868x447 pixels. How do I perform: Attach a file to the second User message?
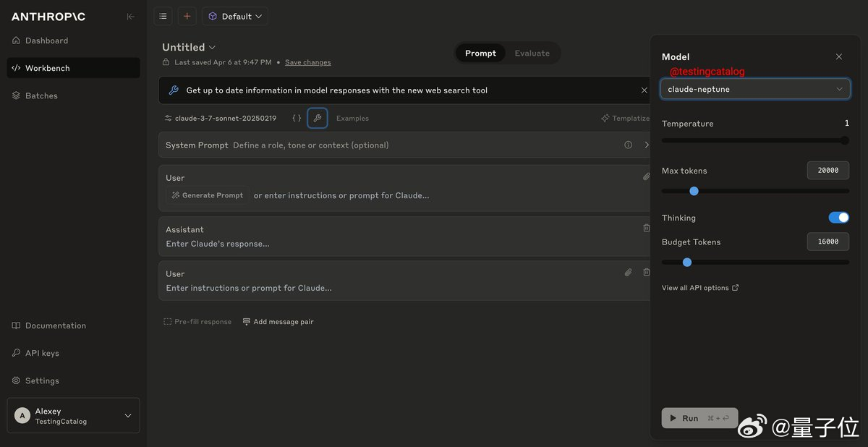point(628,273)
